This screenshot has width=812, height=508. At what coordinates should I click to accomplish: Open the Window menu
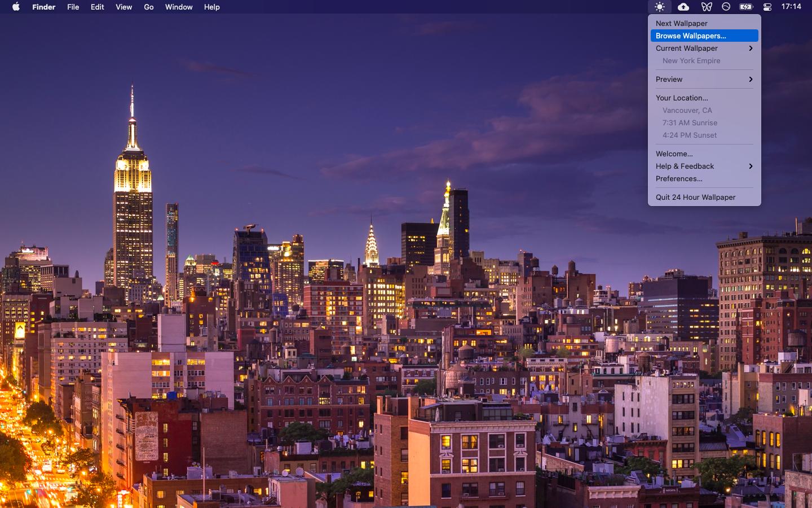179,7
